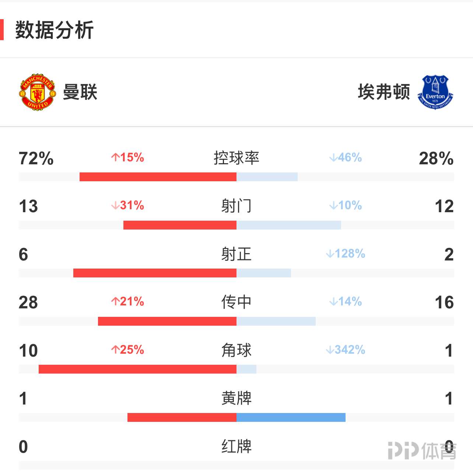Viewport: 473px width, 476px height.
Task: Select the 传中 stat row label
Action: click(236, 302)
